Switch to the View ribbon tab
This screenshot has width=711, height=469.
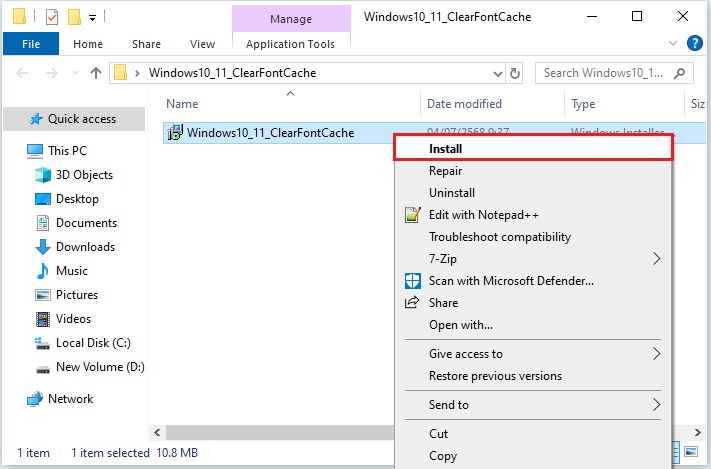[202, 44]
